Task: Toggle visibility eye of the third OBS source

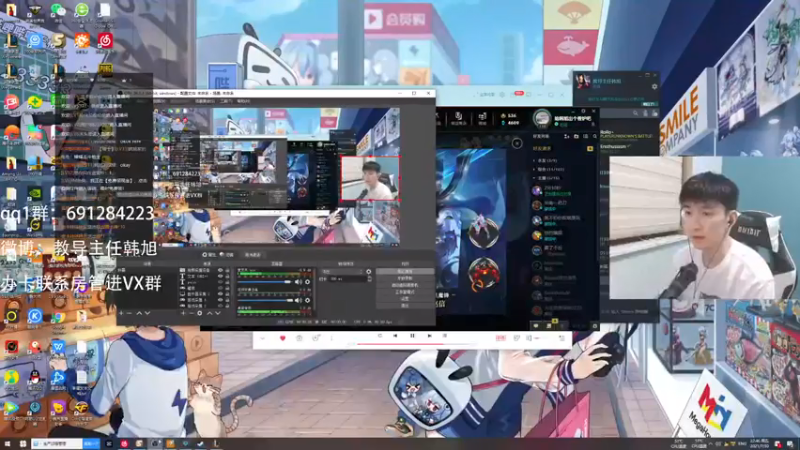Action: click(x=221, y=282)
